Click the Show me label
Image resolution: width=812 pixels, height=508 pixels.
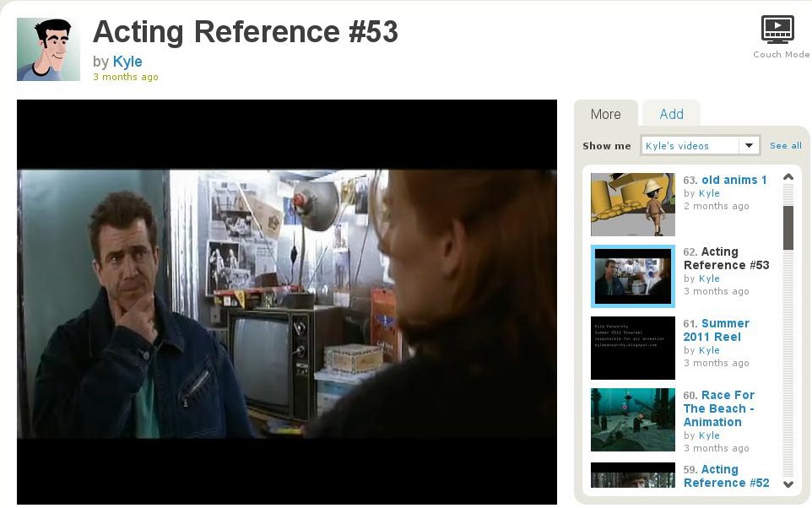coord(606,146)
